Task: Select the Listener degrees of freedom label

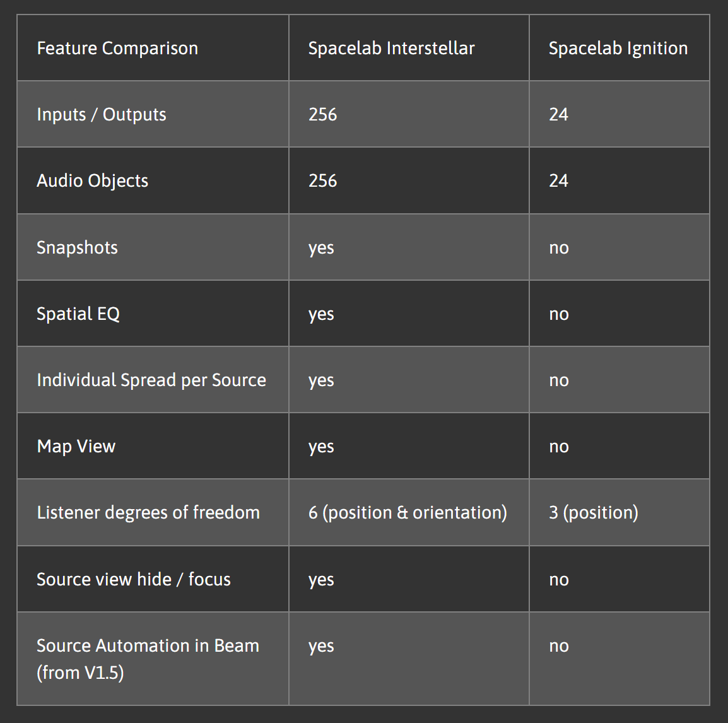Action: [148, 512]
